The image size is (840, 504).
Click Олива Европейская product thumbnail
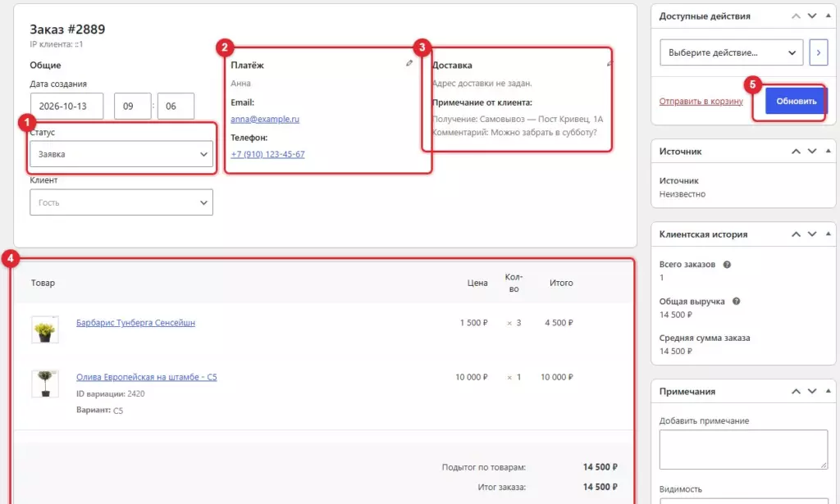45,384
